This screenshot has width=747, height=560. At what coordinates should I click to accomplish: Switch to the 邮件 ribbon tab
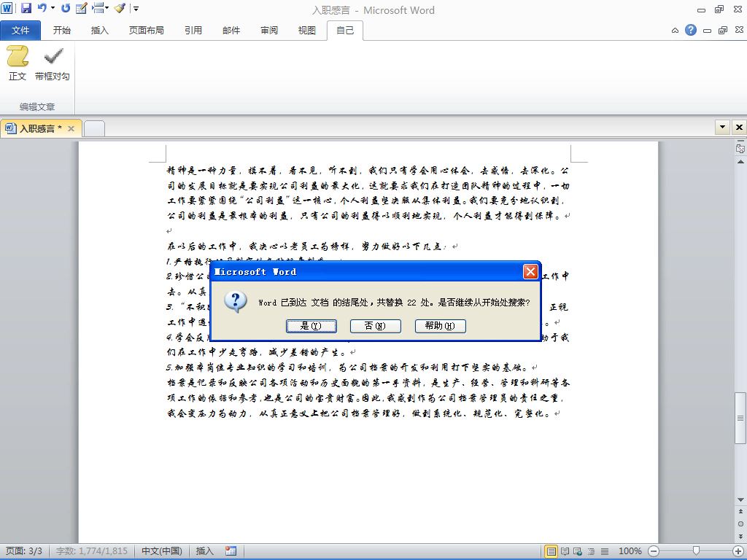(x=231, y=31)
